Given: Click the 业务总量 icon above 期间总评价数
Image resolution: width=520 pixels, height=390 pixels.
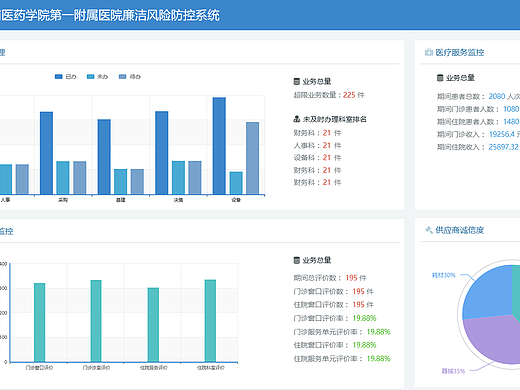Looking at the screenshot, I should point(296,260).
